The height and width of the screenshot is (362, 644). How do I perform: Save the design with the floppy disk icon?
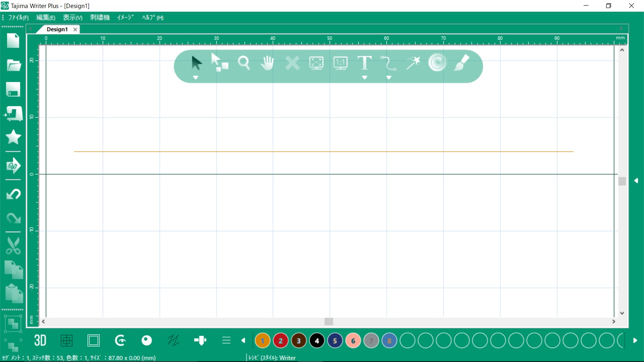[13, 89]
